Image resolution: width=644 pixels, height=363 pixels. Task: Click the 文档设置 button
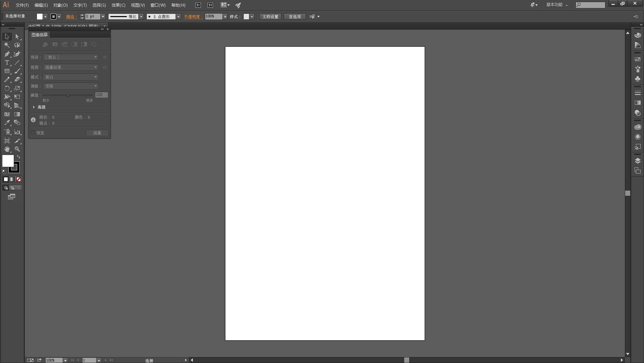coord(270,16)
